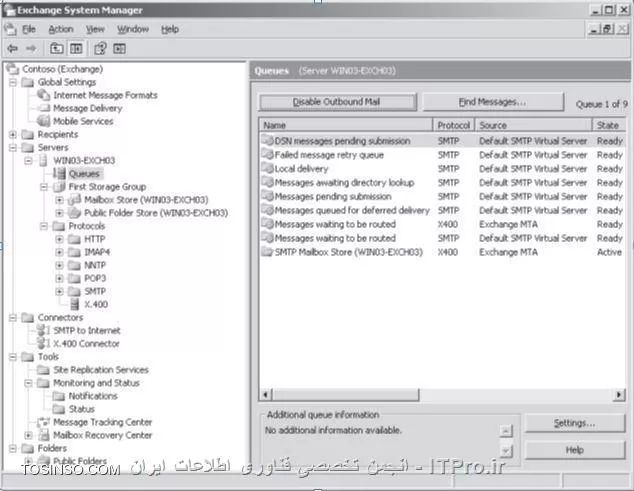
Task: Select the Internet Message Formats icon
Action: (x=43, y=95)
